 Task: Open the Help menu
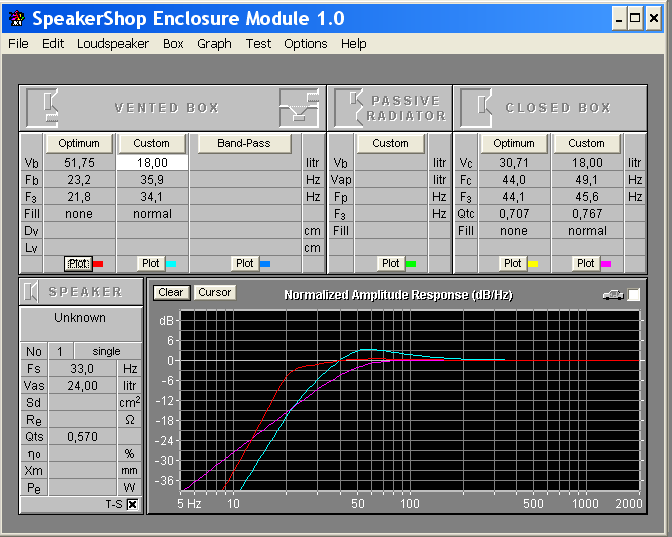point(354,44)
